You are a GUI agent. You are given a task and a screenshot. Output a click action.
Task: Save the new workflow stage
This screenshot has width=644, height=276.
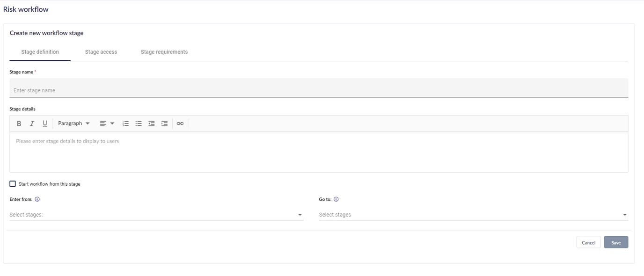tap(616, 242)
